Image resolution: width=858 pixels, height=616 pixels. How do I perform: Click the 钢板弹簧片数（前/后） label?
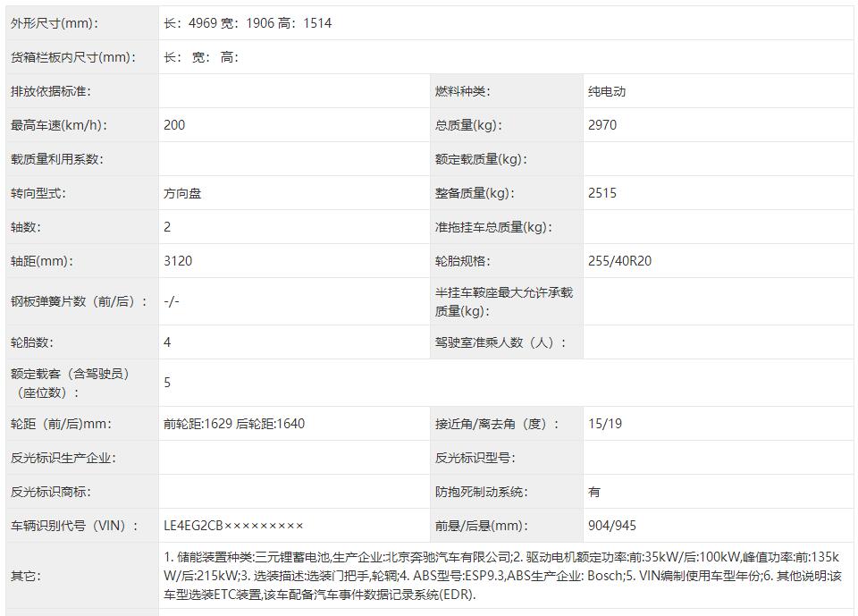(79, 301)
